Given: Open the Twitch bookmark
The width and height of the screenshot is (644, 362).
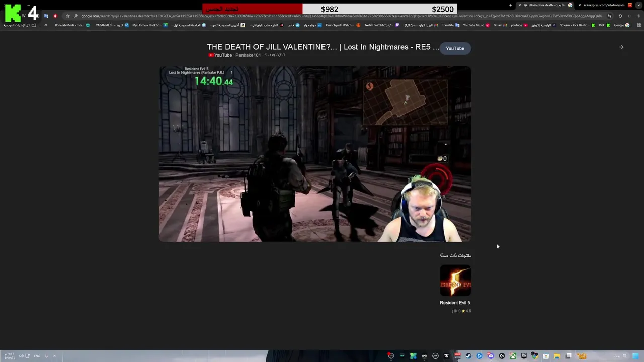Looking at the screenshot, I should [x=382, y=25].
